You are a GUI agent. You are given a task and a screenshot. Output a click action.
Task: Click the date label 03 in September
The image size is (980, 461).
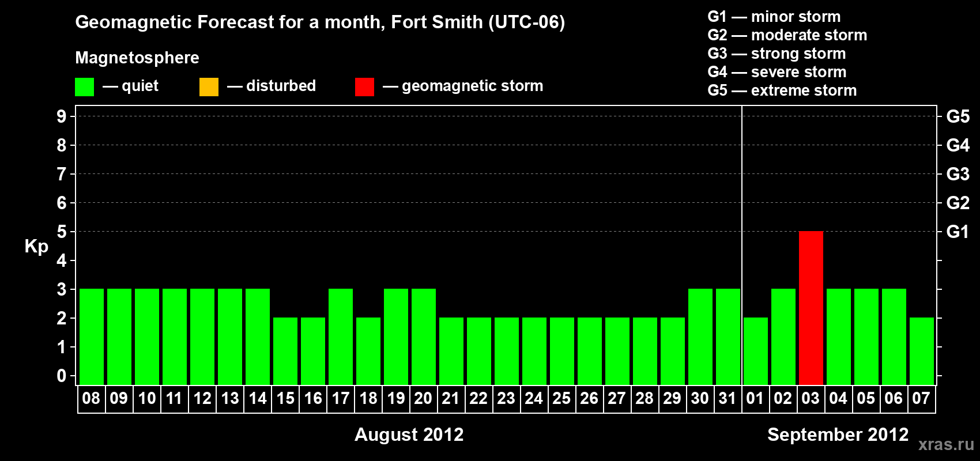pos(811,399)
